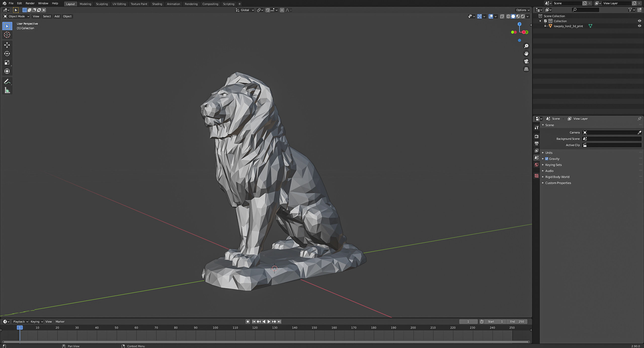Image resolution: width=644 pixels, height=348 pixels.
Task: Expand the Rigid Body World panel
Action: (557, 177)
